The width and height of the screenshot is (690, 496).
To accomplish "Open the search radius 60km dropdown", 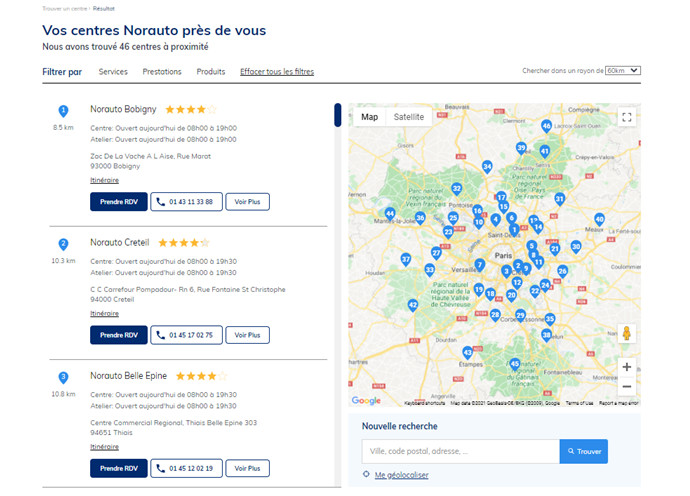I will (x=623, y=71).
